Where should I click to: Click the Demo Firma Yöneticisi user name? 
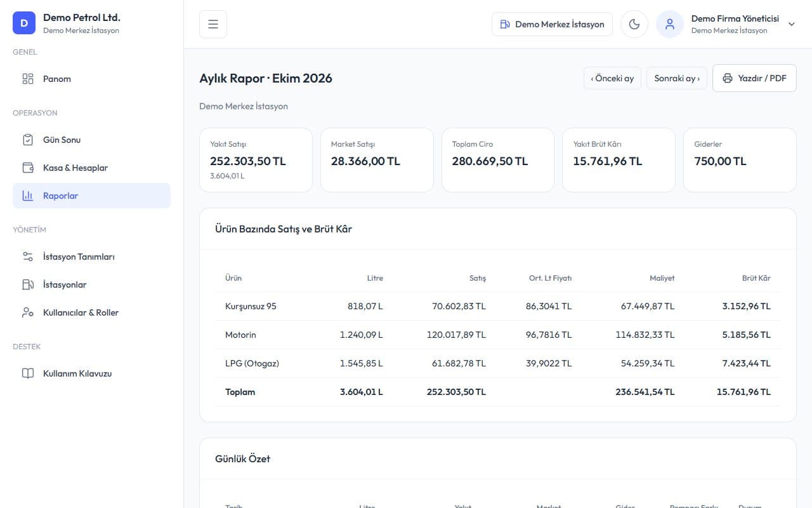735,18
